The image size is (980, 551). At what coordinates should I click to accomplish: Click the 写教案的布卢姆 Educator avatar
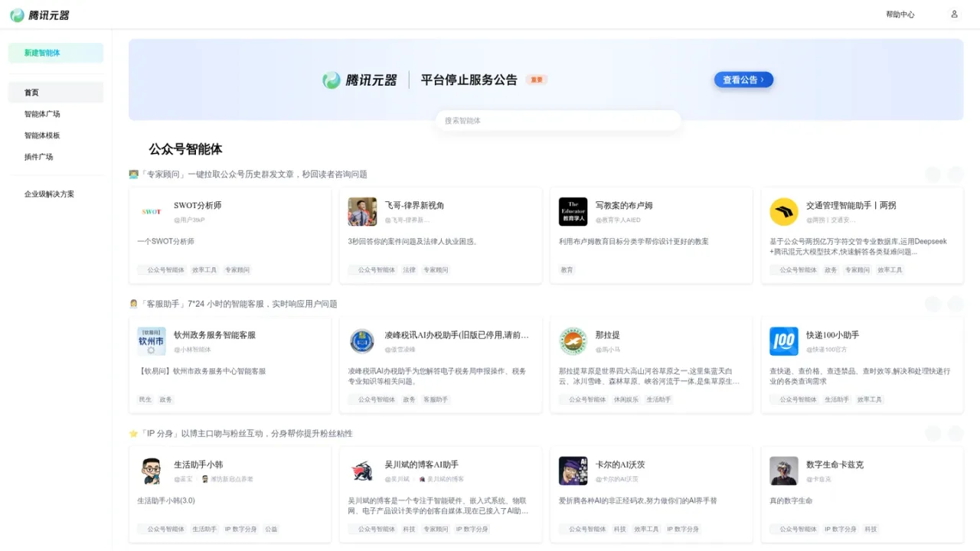(573, 212)
